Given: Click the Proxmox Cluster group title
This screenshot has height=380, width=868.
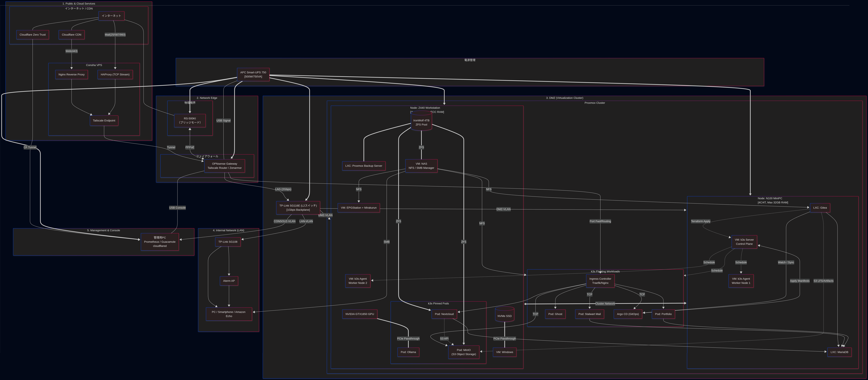Looking at the screenshot, I should click(595, 103).
